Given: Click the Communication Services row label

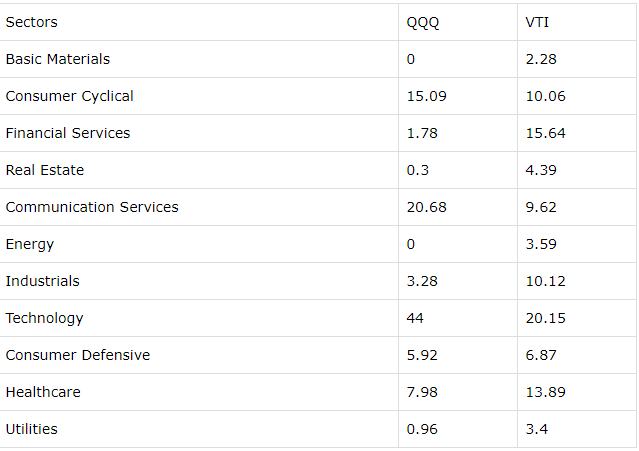Looking at the screenshot, I should (x=92, y=207).
